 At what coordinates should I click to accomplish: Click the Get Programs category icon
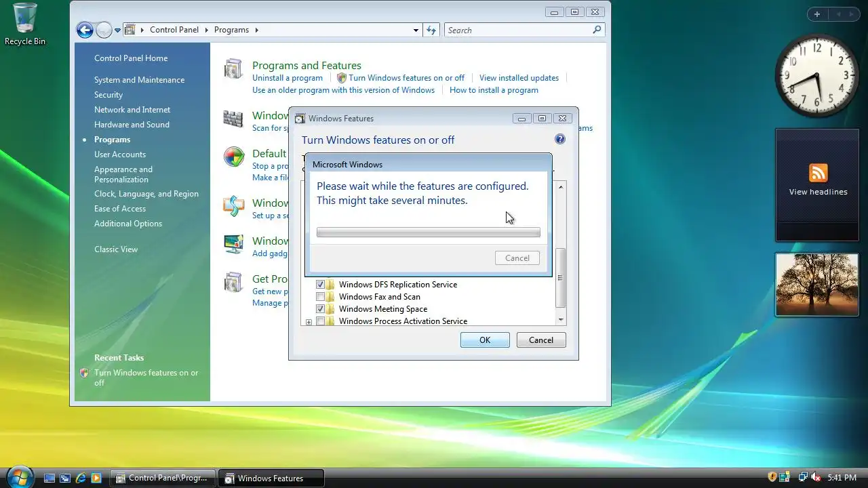(233, 282)
